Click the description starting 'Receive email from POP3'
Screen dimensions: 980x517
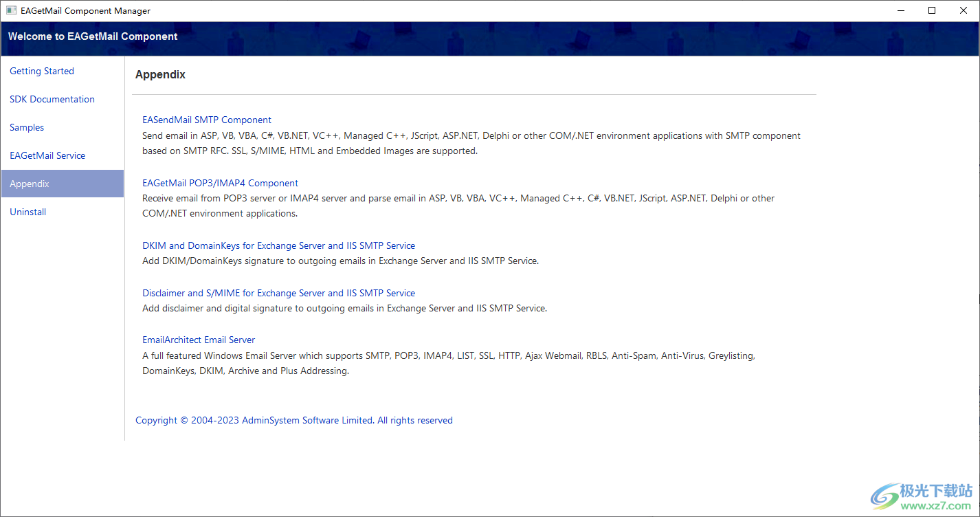point(458,206)
